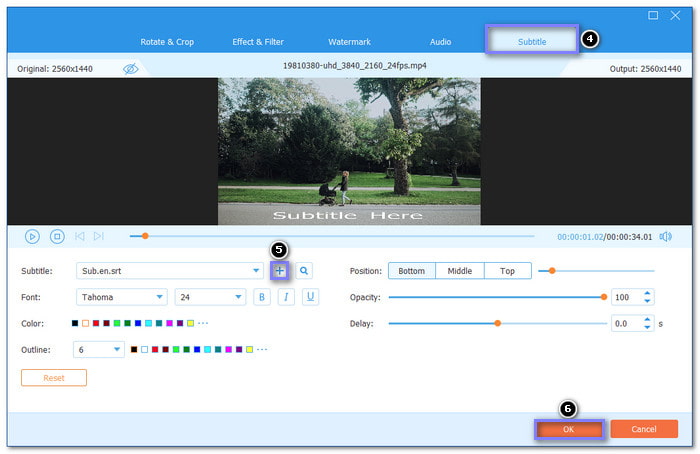This screenshot has width=700, height=454.
Task: Click the play button
Action: [32, 236]
